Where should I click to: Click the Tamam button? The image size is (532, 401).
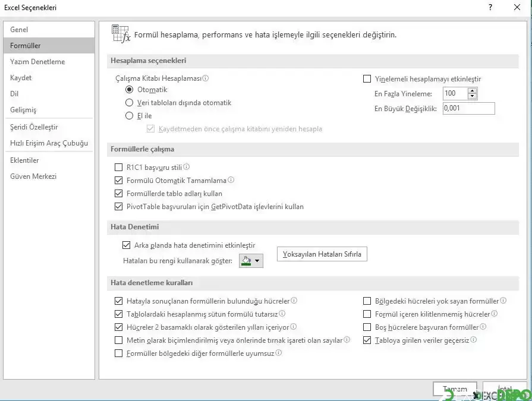coord(455,389)
